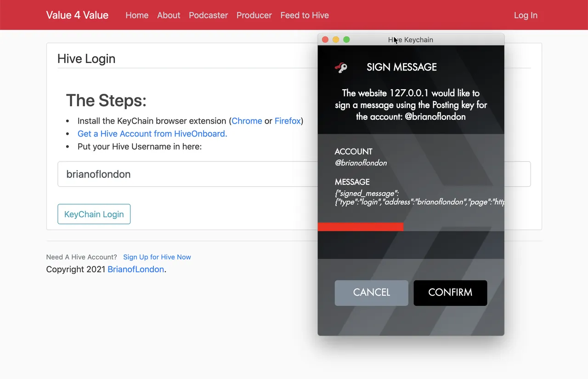The image size is (588, 379).
Task: Cancel the sign message request
Action: (372, 293)
